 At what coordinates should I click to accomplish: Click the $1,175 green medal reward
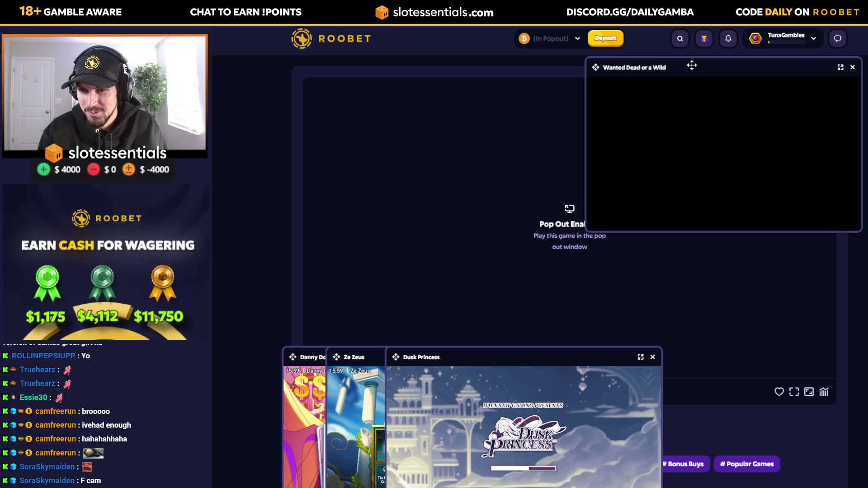click(x=47, y=283)
